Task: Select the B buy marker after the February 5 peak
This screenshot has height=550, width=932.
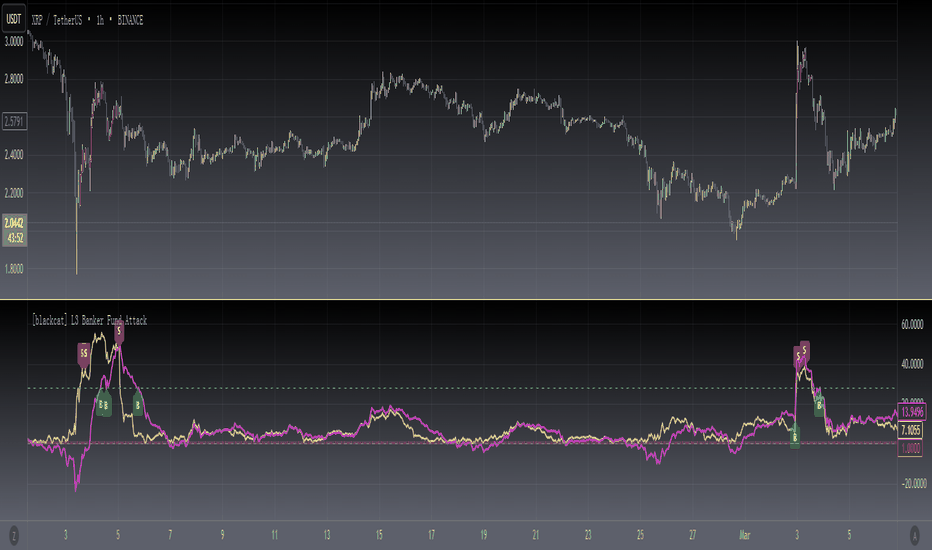Action: coord(138,405)
